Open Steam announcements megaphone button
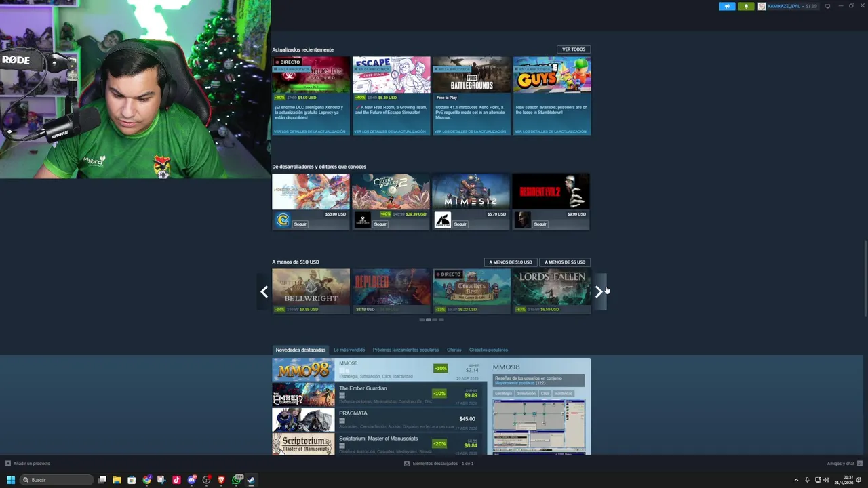 tap(727, 6)
